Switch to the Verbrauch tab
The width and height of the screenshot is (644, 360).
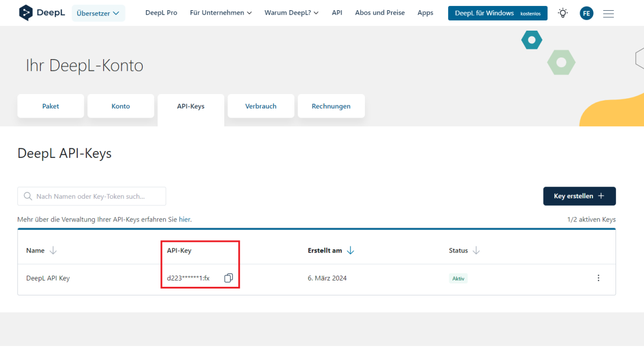[261, 106]
